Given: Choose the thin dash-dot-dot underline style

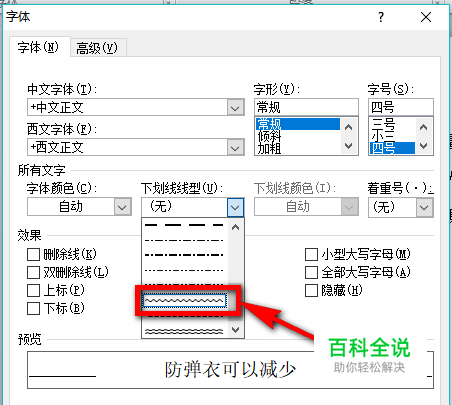Looking at the screenshot, I should 184,270.
